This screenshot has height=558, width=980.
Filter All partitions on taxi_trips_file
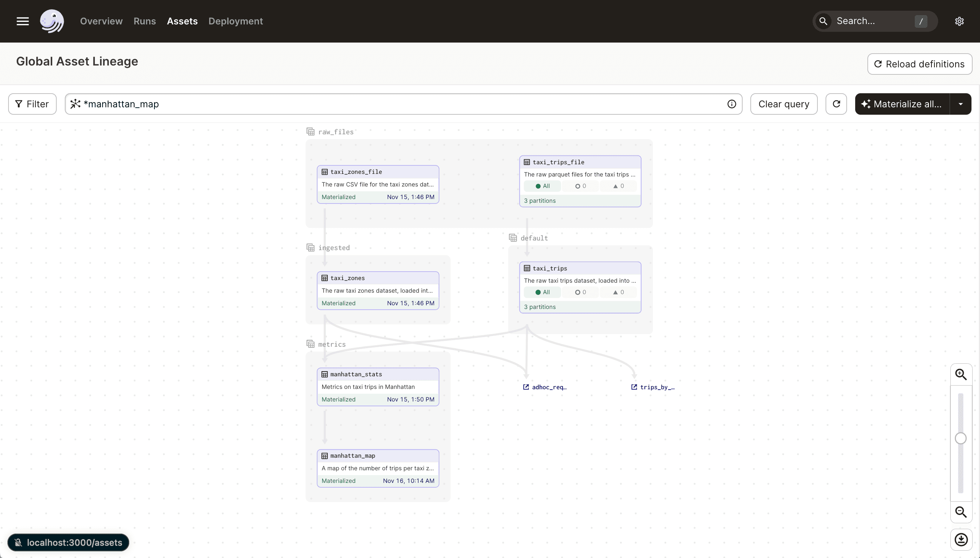(541, 186)
